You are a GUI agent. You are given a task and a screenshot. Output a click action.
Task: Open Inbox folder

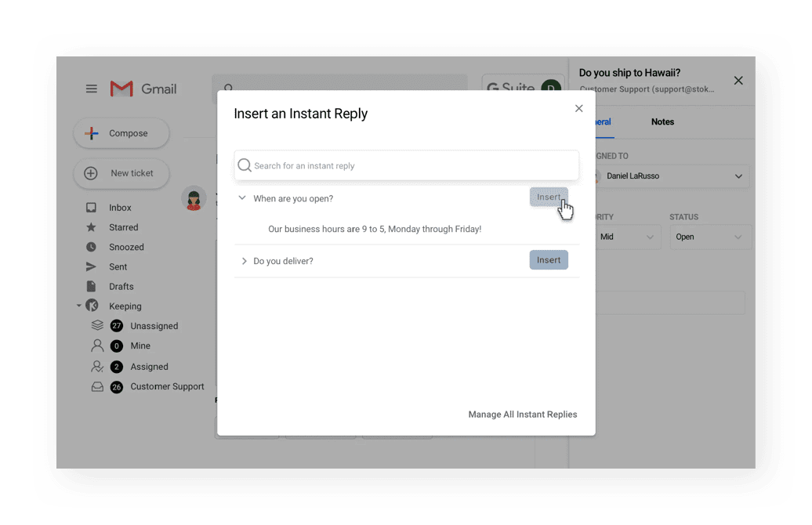pyautogui.click(x=120, y=208)
